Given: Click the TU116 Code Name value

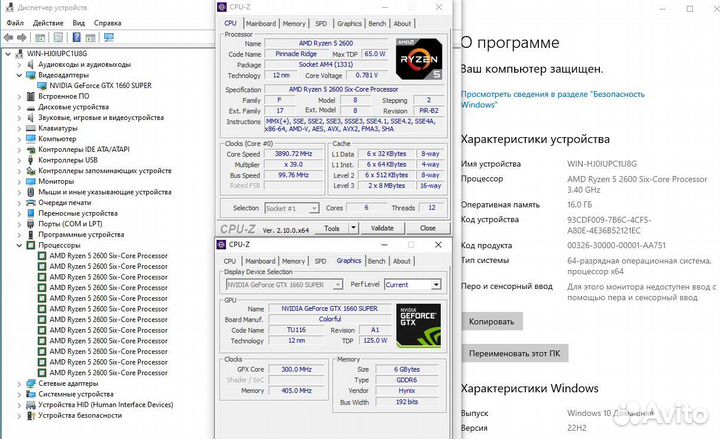Looking at the screenshot, I should point(296,330).
